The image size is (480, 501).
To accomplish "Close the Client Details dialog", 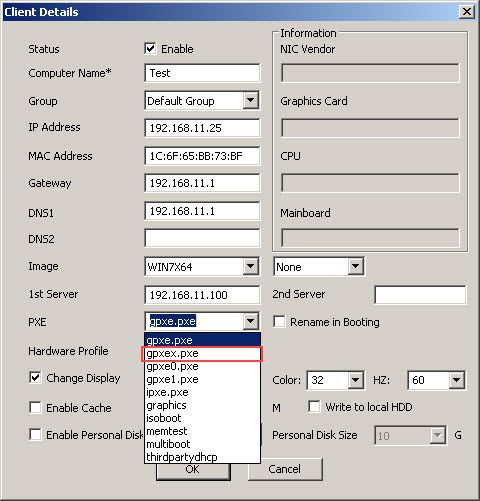I will click(x=467, y=12).
